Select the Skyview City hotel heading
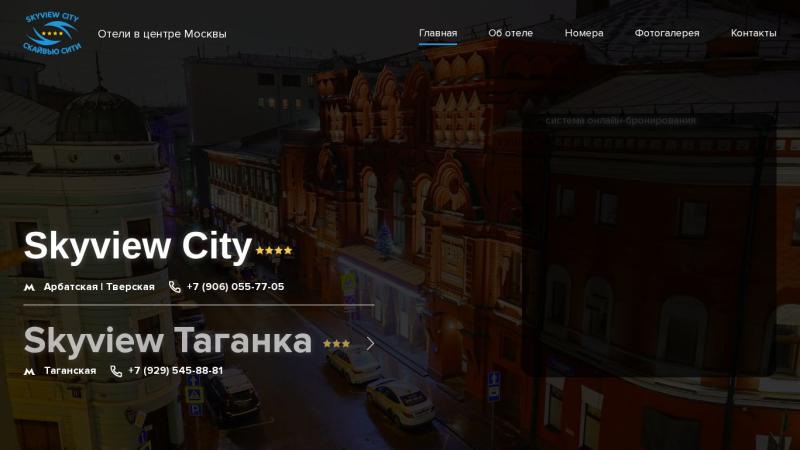Viewport: 800px width, 450px height. coord(138,246)
